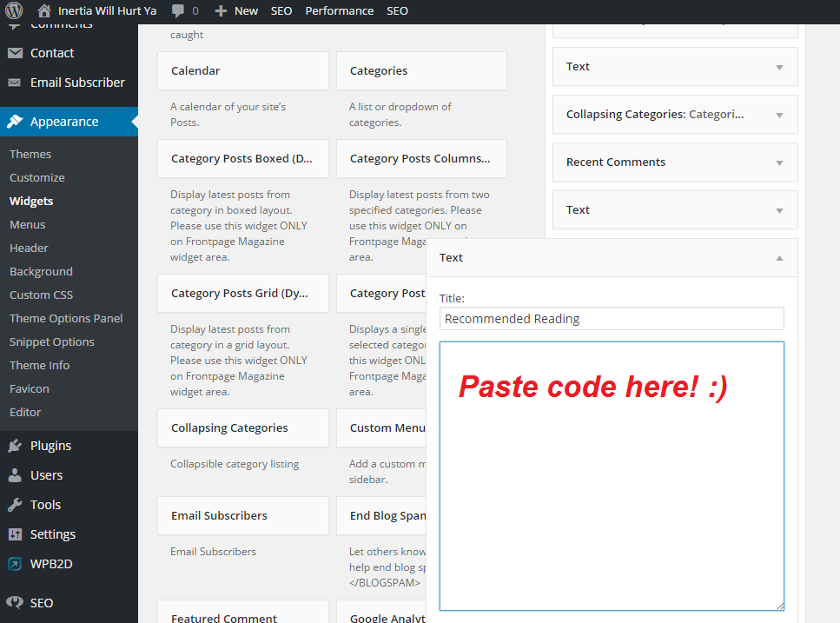Select the Custom Menu available widget
This screenshot has height=623, width=840.
pos(380,428)
